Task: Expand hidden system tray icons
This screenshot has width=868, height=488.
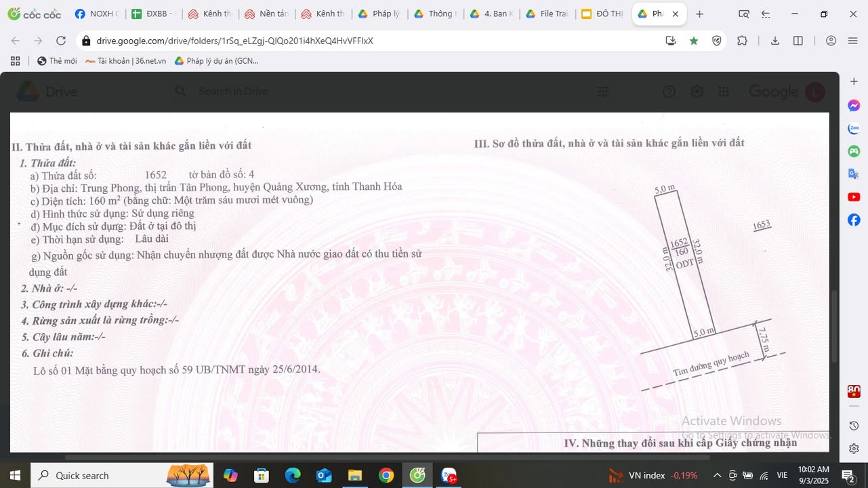Action: click(x=716, y=476)
